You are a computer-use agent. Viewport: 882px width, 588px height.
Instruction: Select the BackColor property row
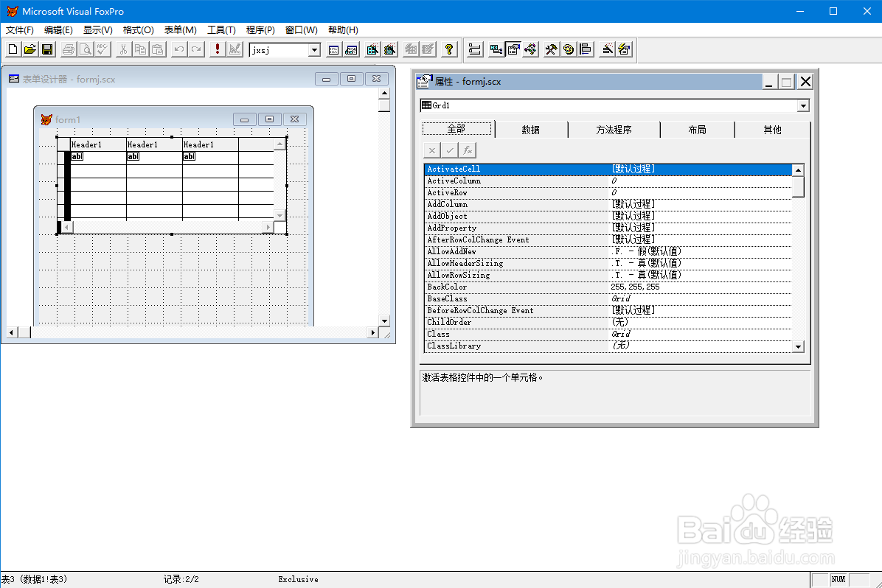click(x=608, y=287)
